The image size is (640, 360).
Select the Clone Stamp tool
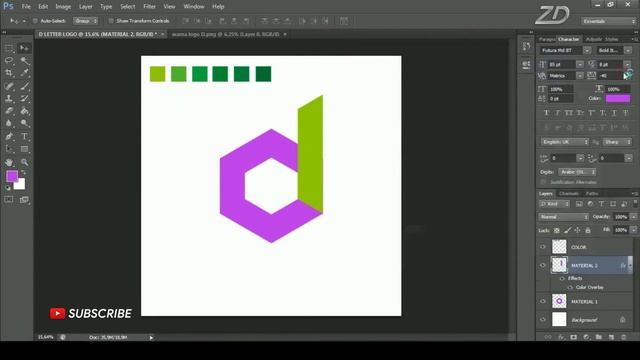tap(9, 98)
